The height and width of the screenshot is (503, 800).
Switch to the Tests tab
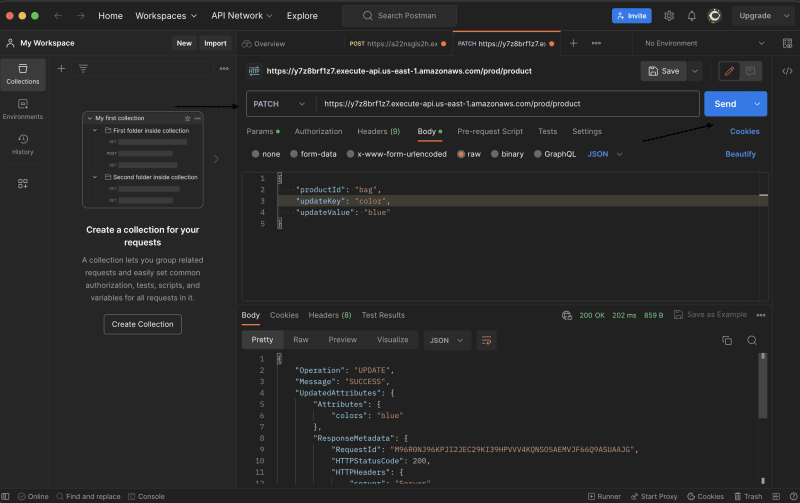[x=547, y=132]
